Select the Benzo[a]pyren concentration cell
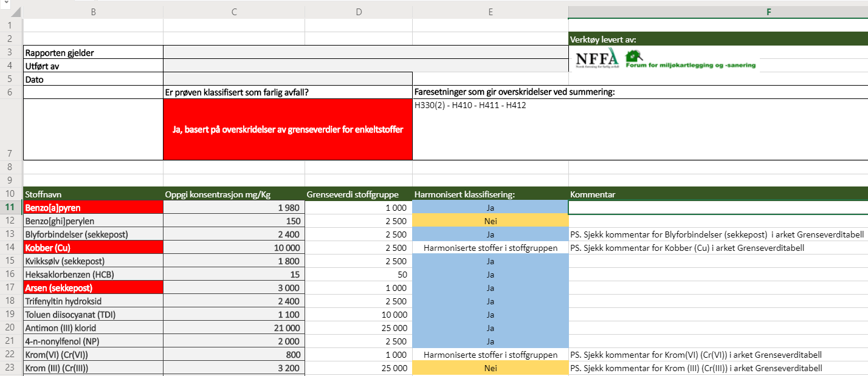The width and height of the screenshot is (868, 376). (x=233, y=208)
